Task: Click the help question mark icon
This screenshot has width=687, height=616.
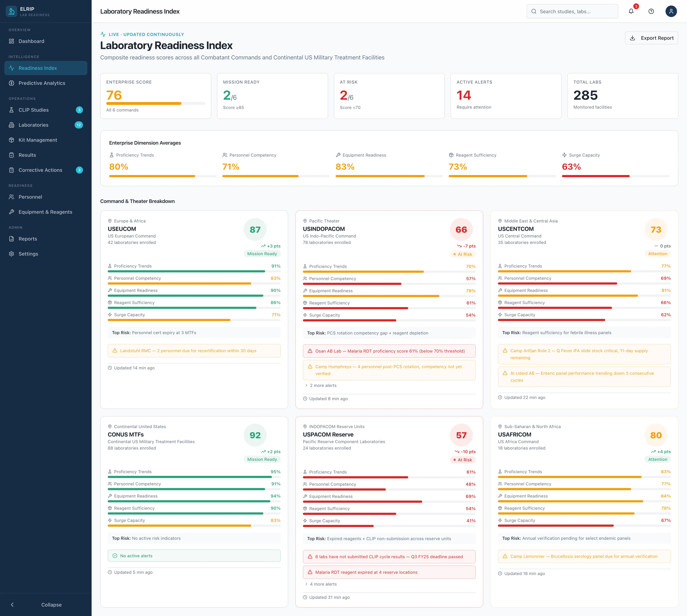Action: 651,11
